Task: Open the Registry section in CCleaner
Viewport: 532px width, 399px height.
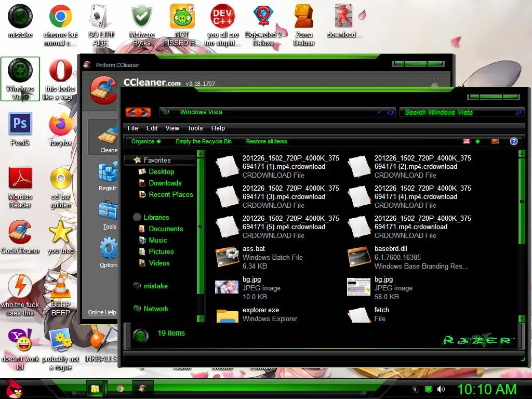Action: coord(108,177)
